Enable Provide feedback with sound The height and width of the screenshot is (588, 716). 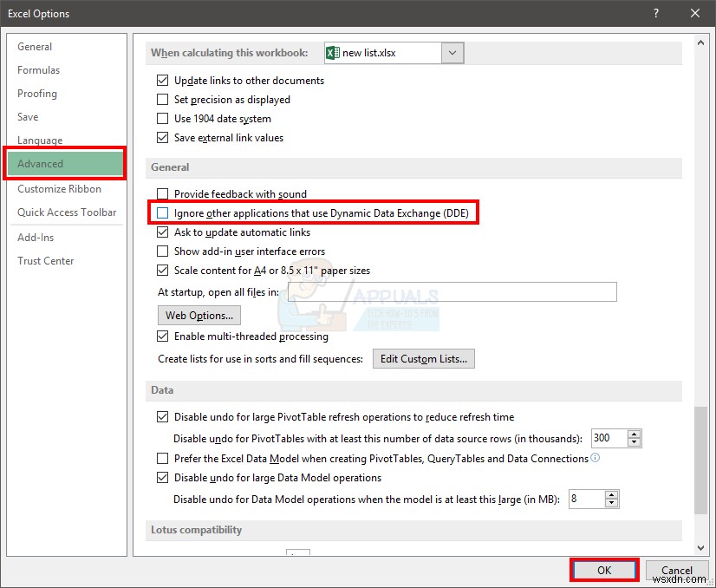pyautogui.click(x=163, y=193)
